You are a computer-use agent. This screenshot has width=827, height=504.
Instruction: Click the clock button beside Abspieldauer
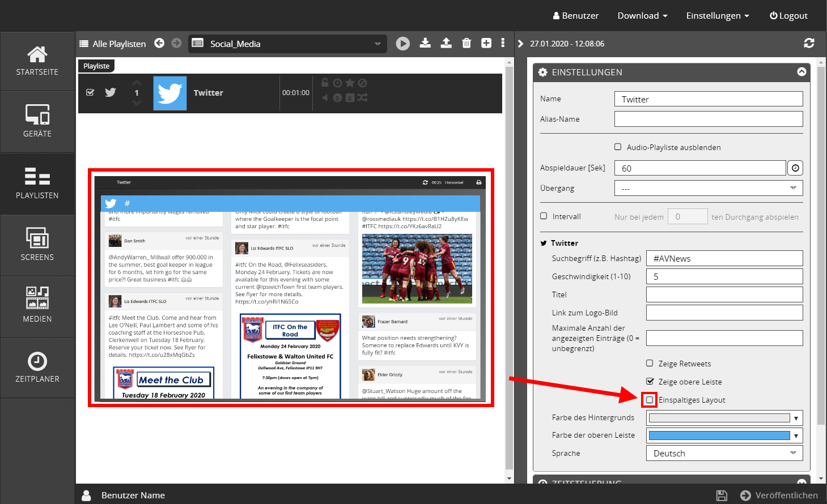click(795, 168)
